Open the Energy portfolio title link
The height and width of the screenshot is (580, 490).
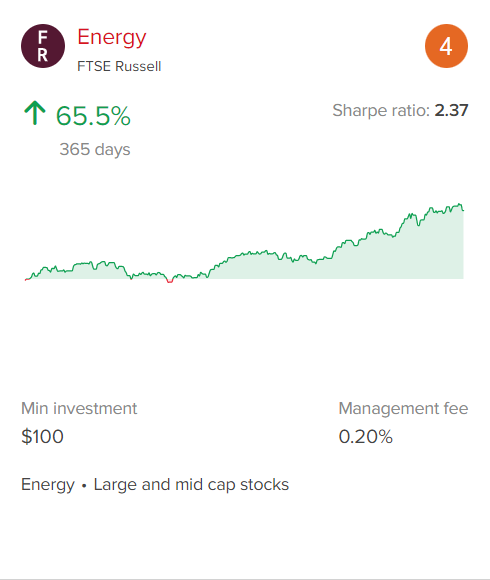(112, 38)
